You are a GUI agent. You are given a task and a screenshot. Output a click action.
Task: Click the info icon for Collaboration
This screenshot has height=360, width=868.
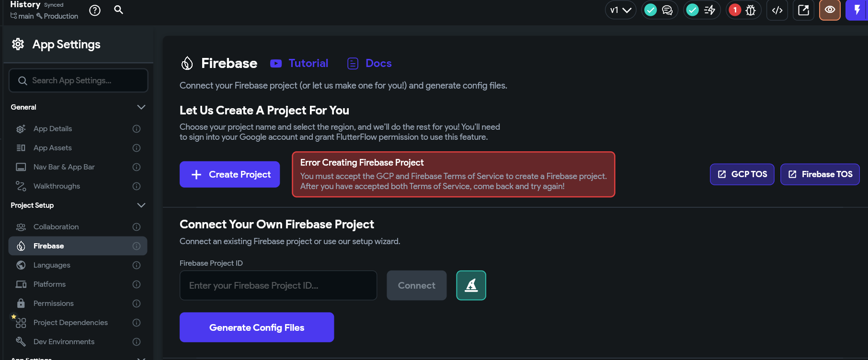coord(137,227)
